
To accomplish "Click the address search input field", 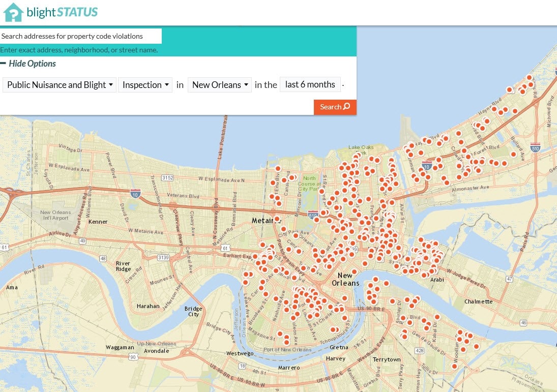I will (x=81, y=36).
